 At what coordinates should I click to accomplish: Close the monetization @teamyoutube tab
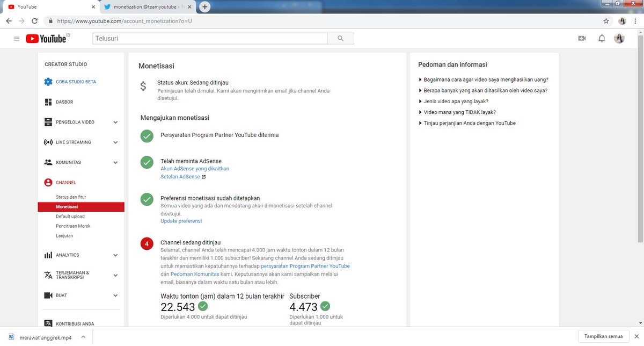coord(189,7)
